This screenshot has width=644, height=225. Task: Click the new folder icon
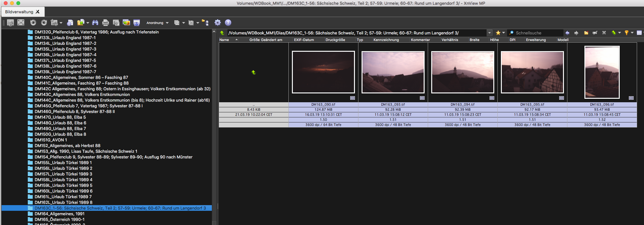coord(586,33)
